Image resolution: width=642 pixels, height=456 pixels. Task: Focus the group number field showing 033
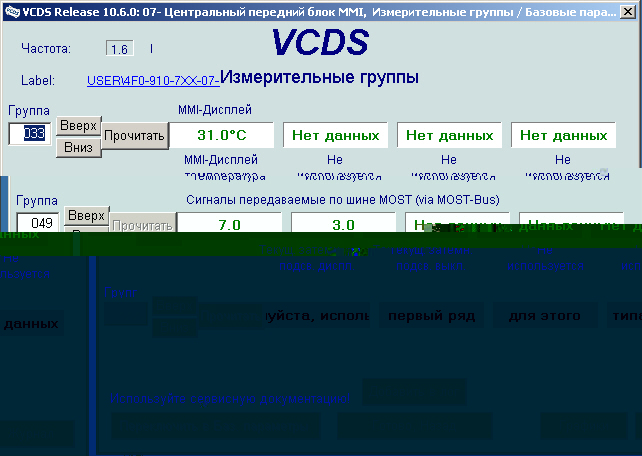click(x=30, y=133)
